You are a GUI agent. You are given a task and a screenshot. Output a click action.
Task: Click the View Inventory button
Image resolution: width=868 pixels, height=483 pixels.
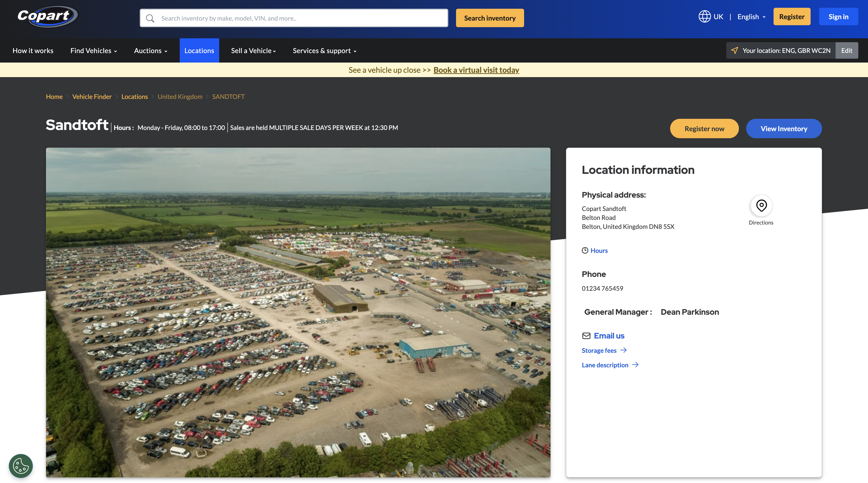coord(784,128)
